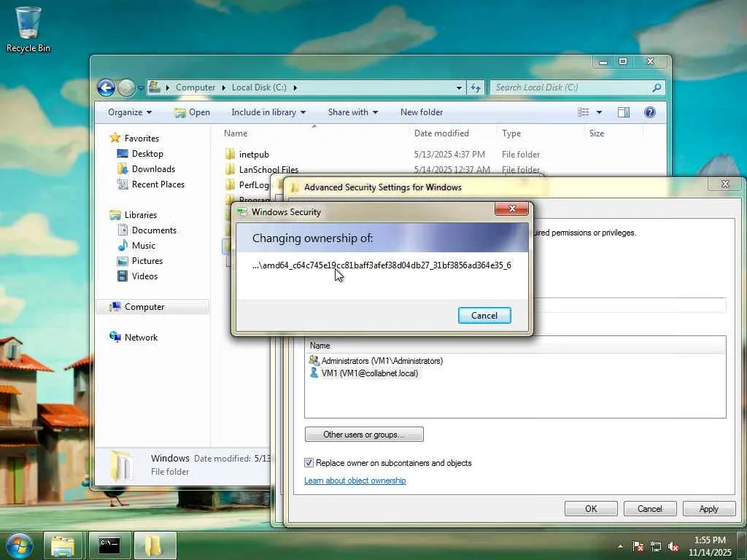The image size is (747, 560).
Task: Open Documents library in navigation pane
Action: [154, 230]
